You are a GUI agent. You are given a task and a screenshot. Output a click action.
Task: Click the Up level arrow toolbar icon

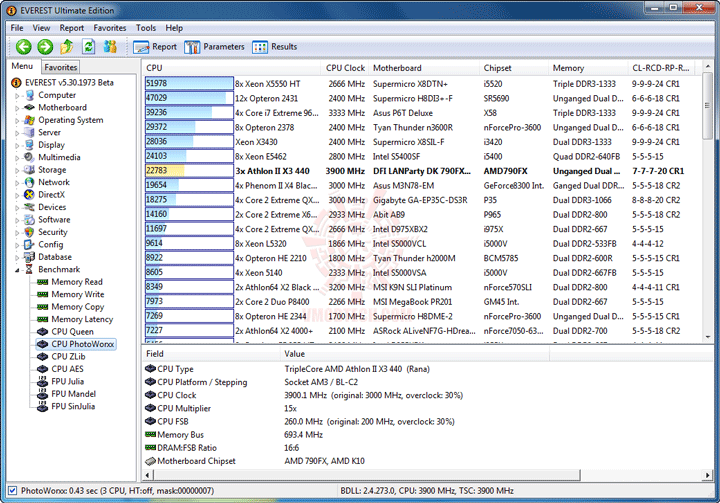[x=67, y=46]
